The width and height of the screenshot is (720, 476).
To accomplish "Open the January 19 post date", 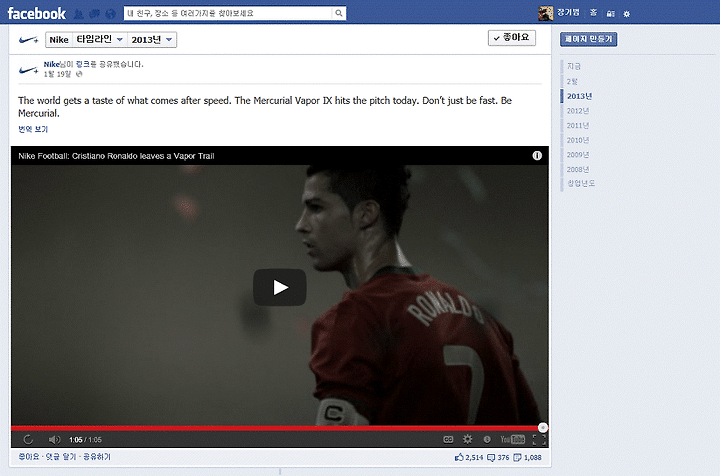I will pyautogui.click(x=57, y=74).
